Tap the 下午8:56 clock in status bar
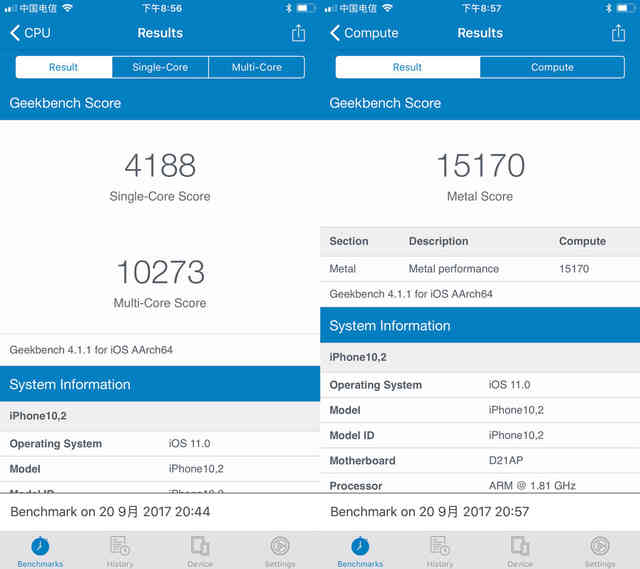 click(162, 8)
